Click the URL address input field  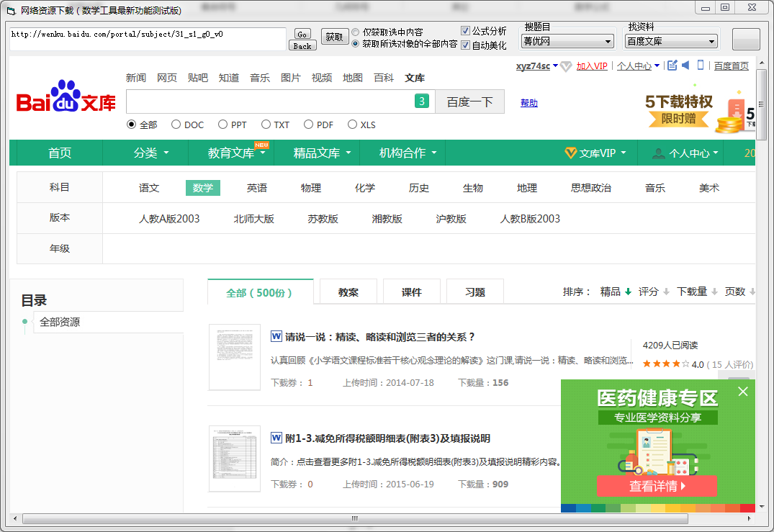click(148, 39)
